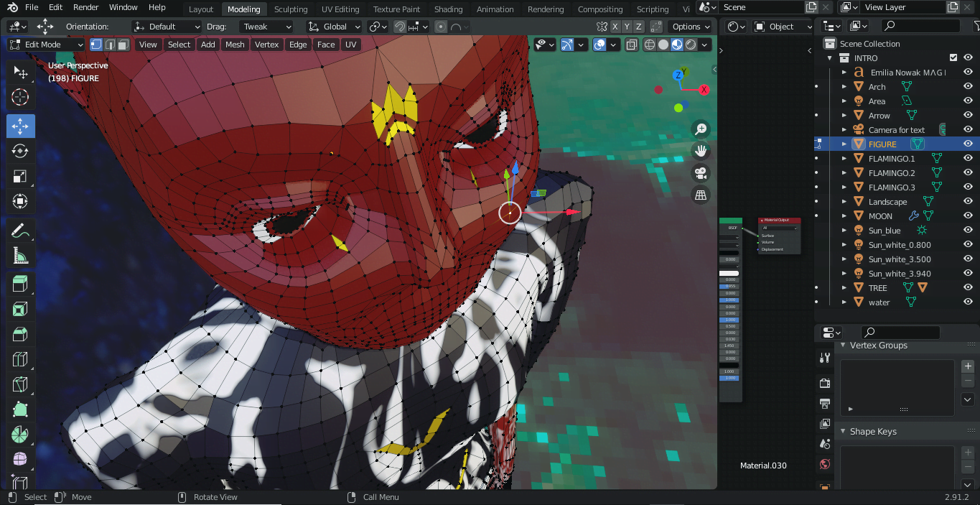Activate the Annotate pencil tool

[x=20, y=231]
